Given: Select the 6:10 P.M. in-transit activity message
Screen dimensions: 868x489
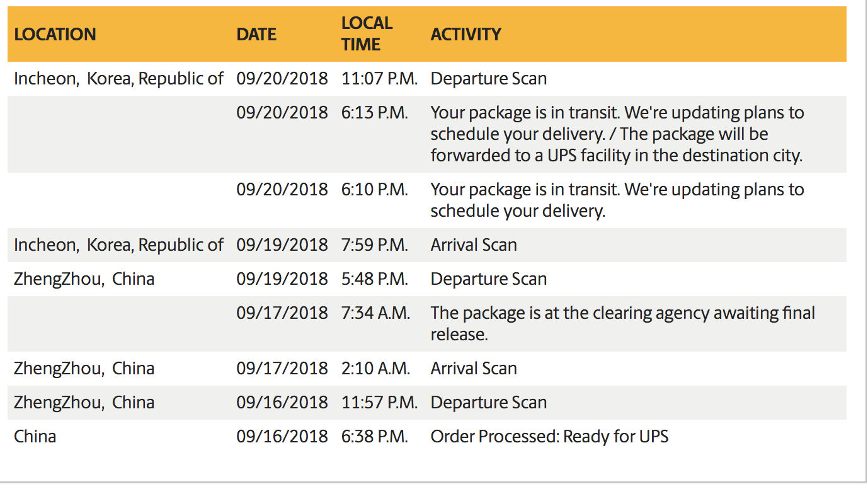Looking at the screenshot, I should coord(617,200).
